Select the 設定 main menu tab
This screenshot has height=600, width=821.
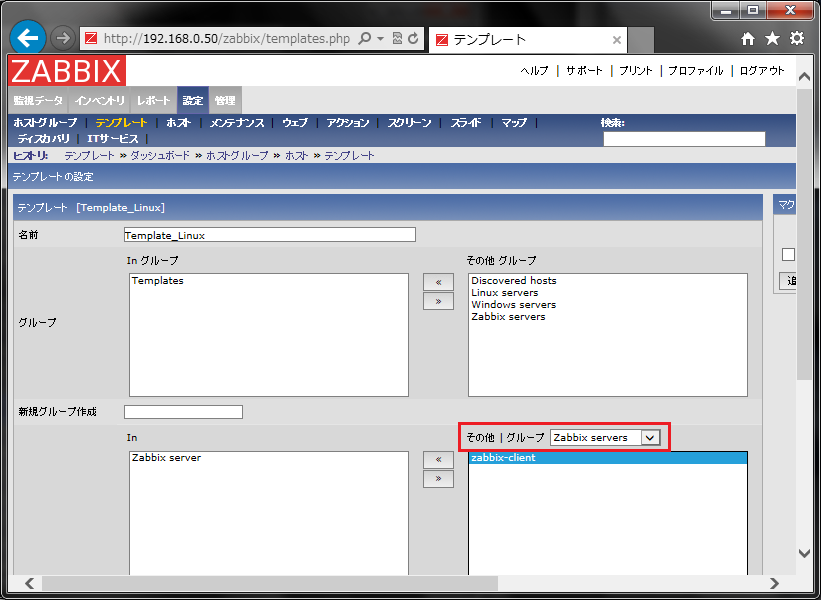pos(193,100)
